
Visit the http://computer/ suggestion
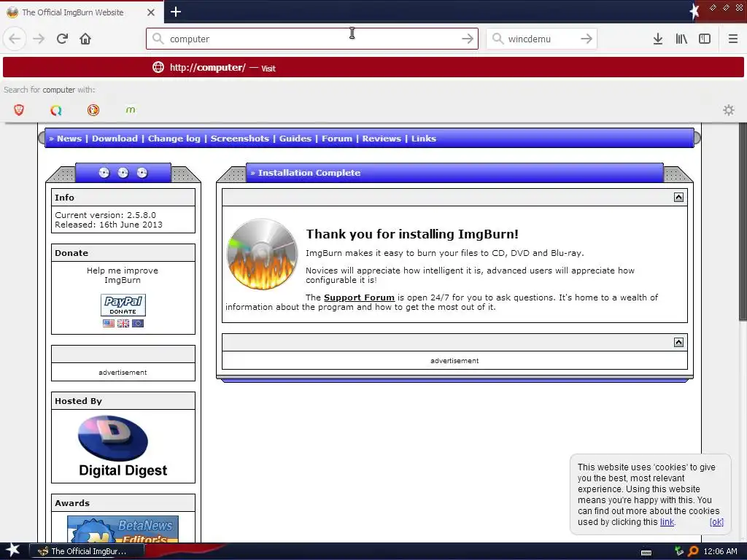[x=373, y=67]
